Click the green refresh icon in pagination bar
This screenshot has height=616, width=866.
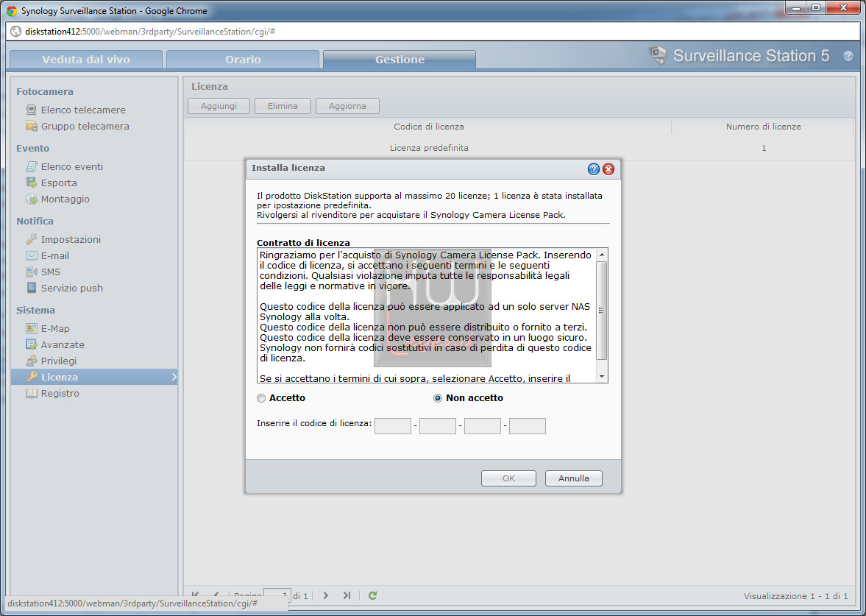click(x=373, y=595)
